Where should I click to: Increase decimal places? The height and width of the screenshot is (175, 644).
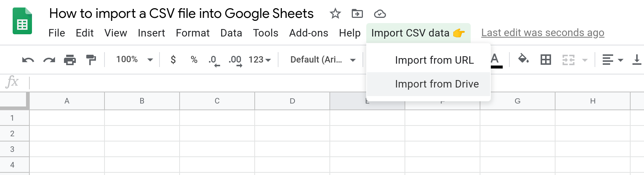point(235,60)
